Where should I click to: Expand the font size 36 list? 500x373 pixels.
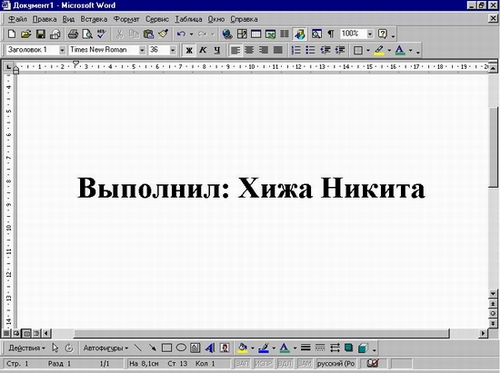(173, 50)
